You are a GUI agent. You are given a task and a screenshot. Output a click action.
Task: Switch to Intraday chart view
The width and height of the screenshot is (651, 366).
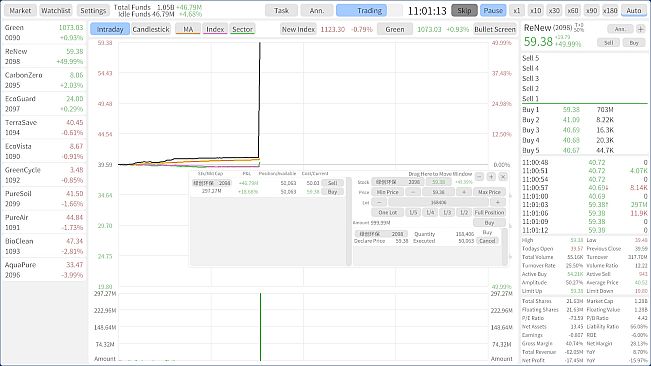(110, 29)
